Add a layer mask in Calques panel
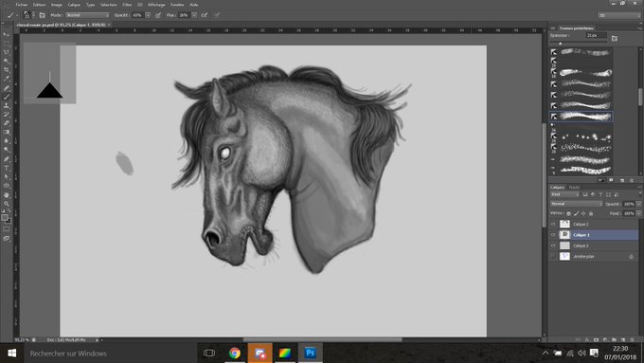 596,339
